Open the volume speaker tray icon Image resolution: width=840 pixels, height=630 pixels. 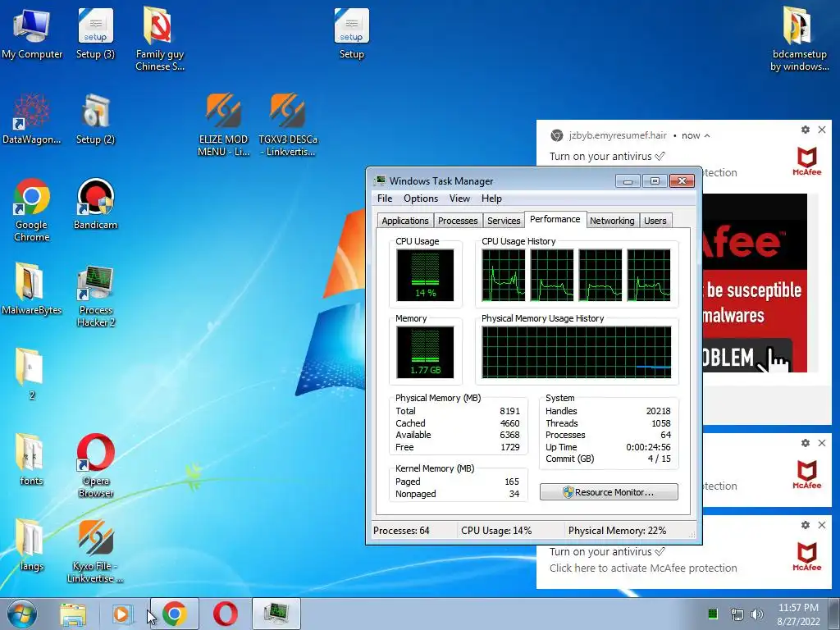coord(757,614)
